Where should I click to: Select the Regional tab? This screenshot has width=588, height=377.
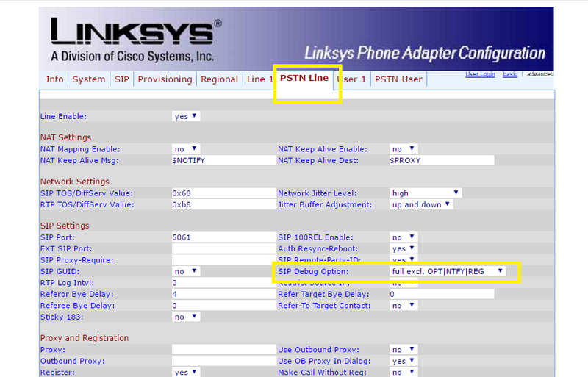219,79
